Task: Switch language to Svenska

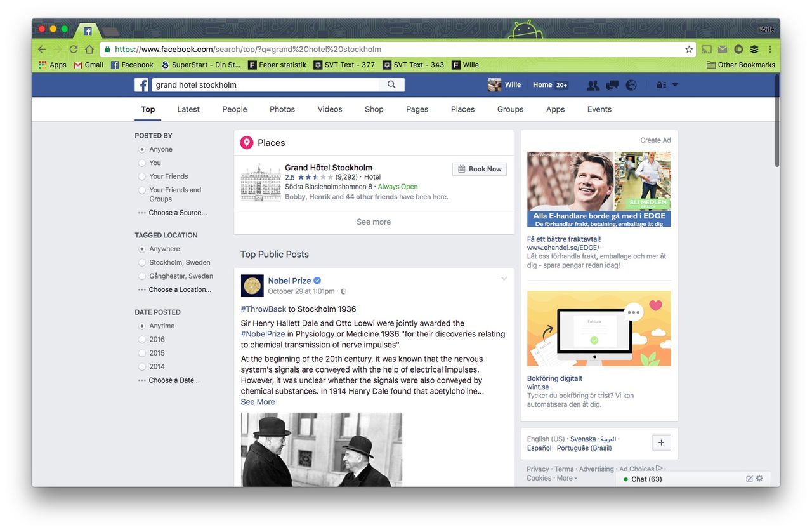Action: 583,439
